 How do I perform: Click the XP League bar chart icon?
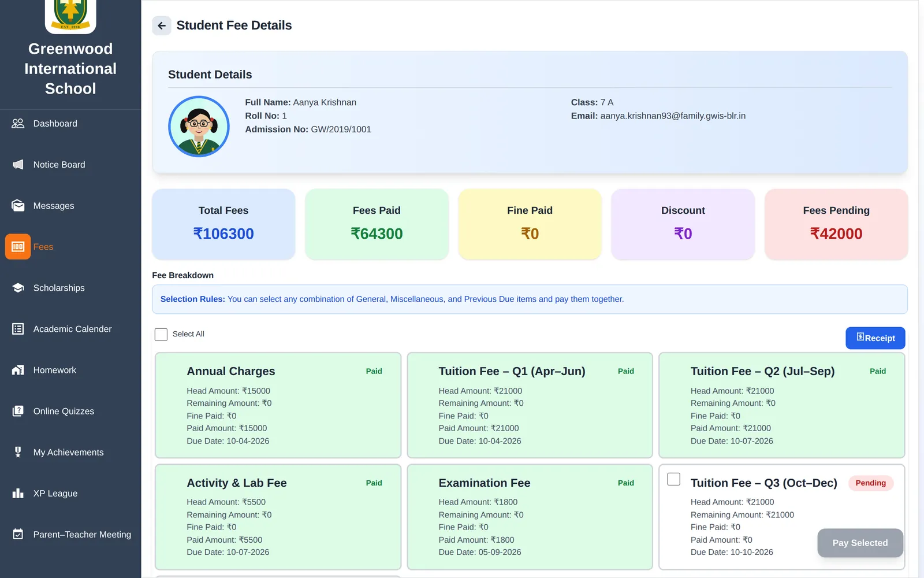pos(18,493)
